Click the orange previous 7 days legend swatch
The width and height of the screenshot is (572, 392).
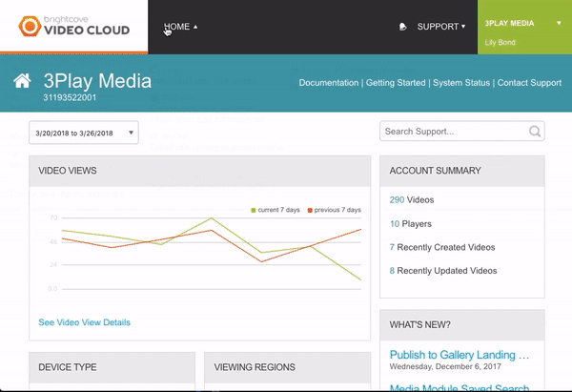coord(310,210)
